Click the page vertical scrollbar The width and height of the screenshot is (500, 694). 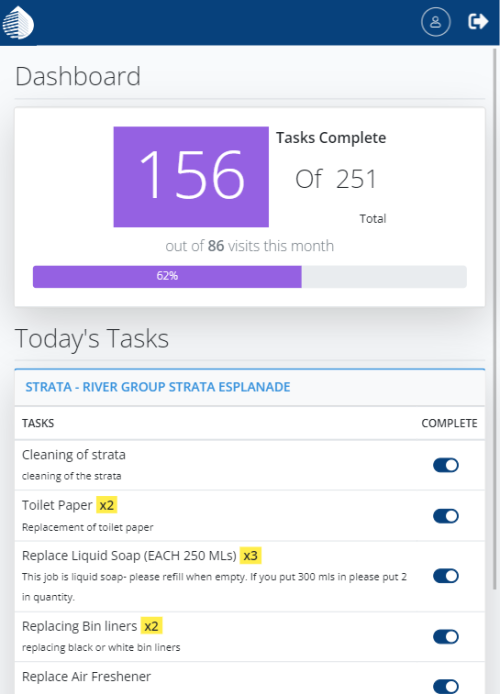click(496, 319)
